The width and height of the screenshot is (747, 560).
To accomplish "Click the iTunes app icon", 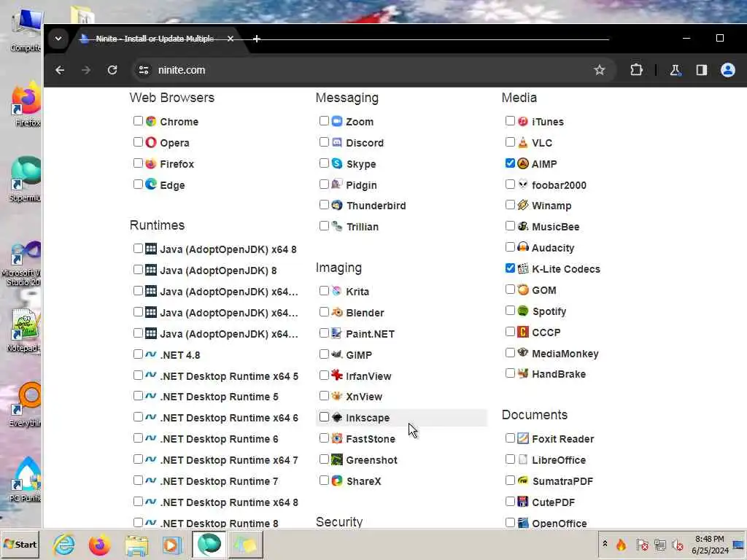I will click(523, 121).
